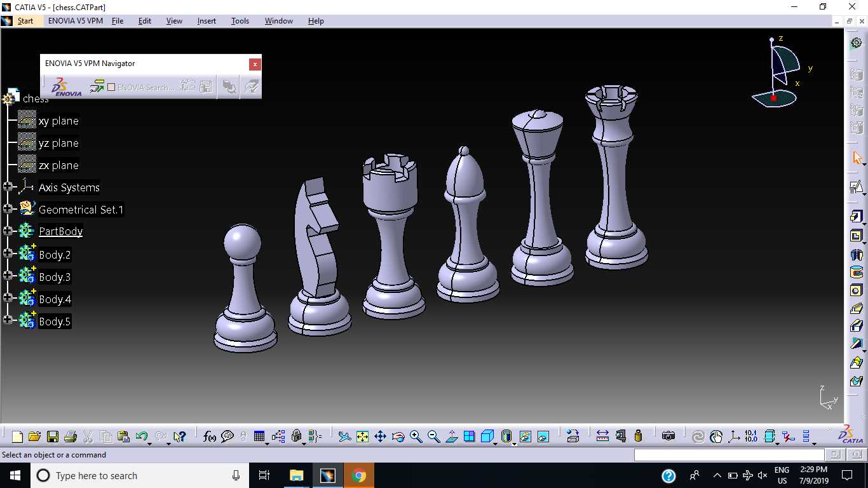The image size is (868, 488).
Task: Open the Formula f(x) editor
Action: coord(210,437)
